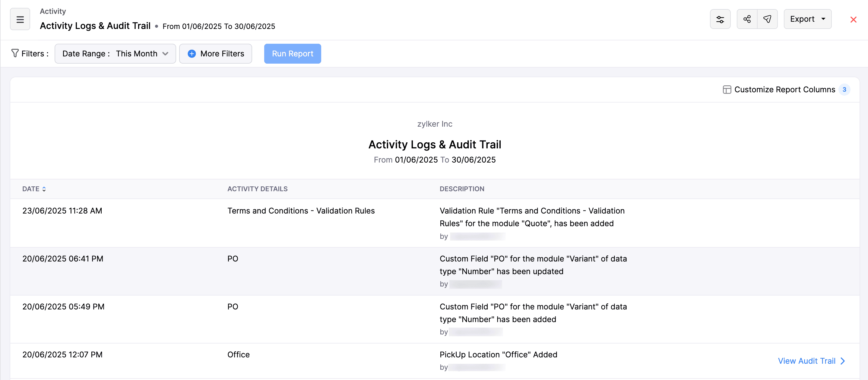Click the Date column sort arrows
Screen dimensions: 868x380
pos(44,189)
